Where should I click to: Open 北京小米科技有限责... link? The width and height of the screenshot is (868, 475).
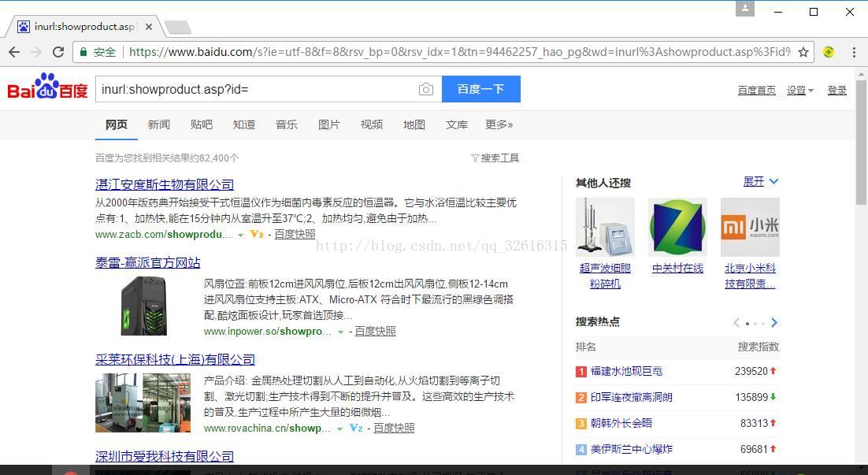750,276
